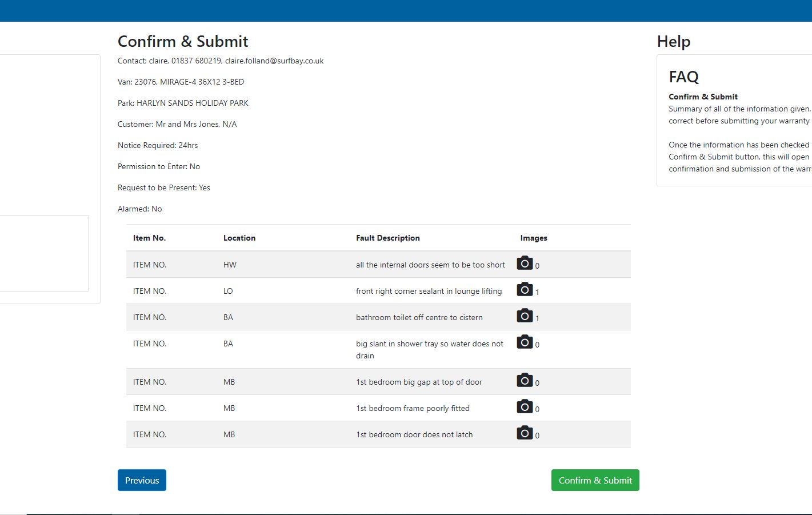This screenshot has height=515, width=812.
Task: Click camera icon for frame poorly fitted
Action: (x=525, y=407)
